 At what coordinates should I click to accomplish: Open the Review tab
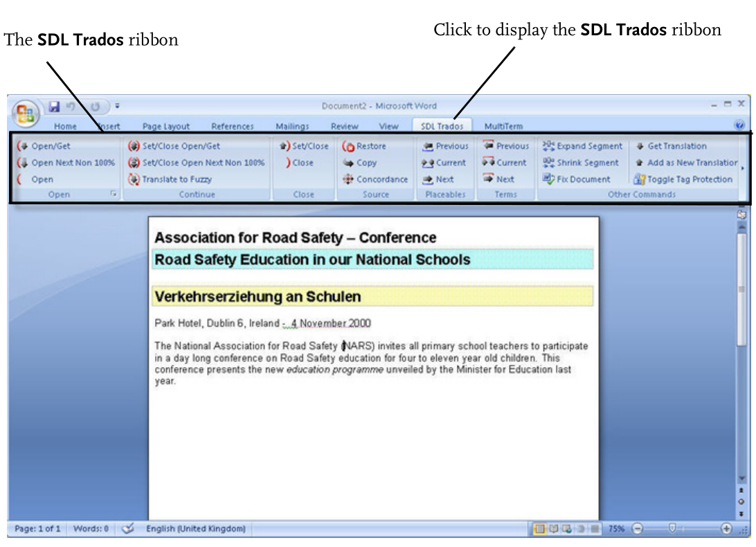click(x=344, y=126)
